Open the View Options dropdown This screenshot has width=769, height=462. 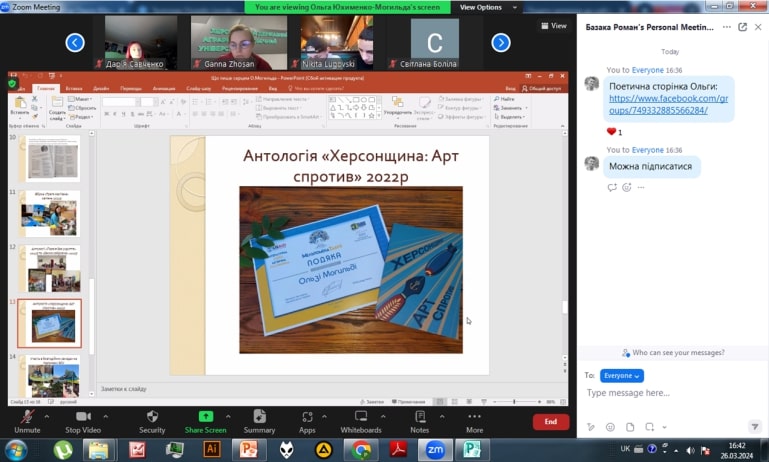488,7
